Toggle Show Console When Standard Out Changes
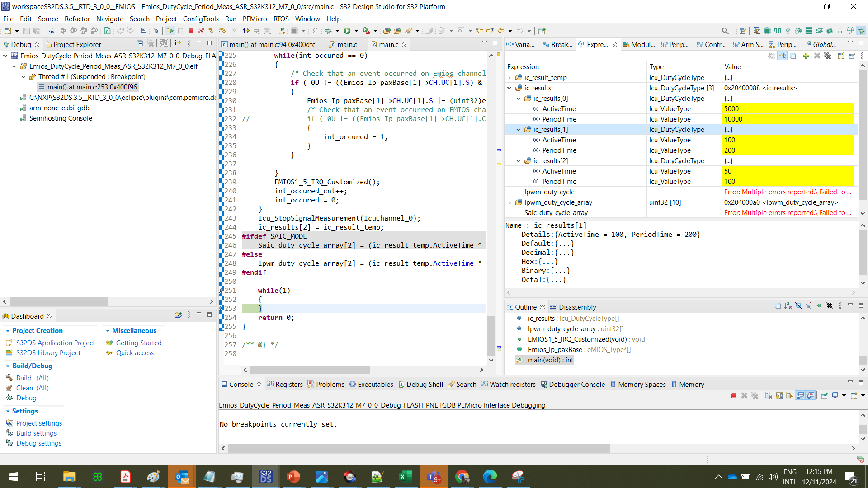The width and height of the screenshot is (868, 488). coord(800,396)
